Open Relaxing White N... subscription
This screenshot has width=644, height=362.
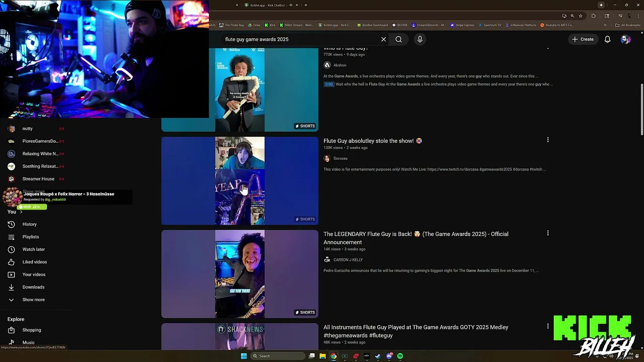tap(35, 154)
